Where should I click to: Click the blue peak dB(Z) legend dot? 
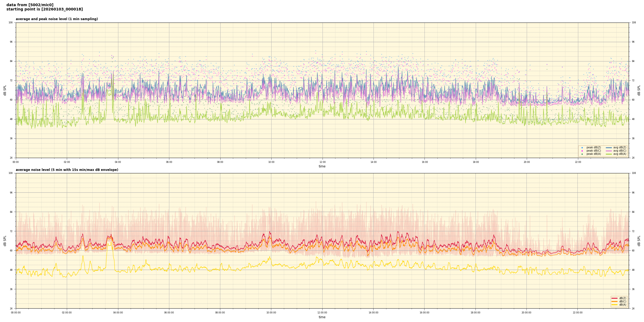tap(582, 148)
